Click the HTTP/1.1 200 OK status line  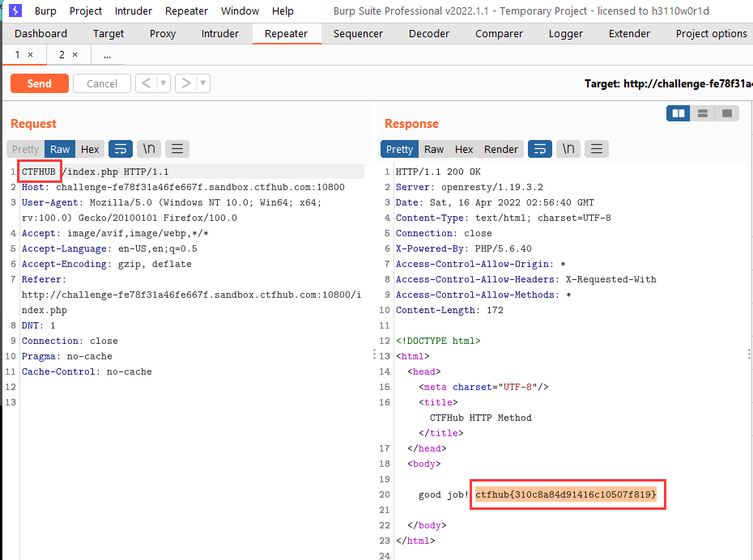[x=438, y=172]
